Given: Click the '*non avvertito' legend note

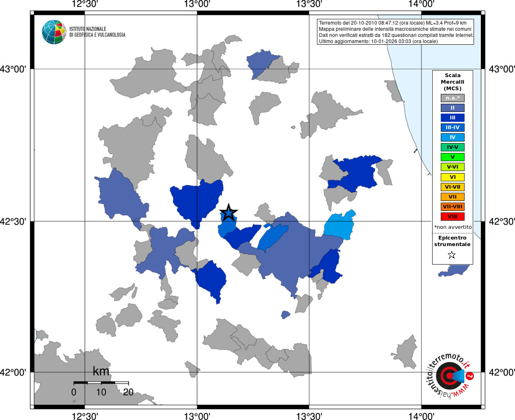Looking at the screenshot, I should point(453,227).
